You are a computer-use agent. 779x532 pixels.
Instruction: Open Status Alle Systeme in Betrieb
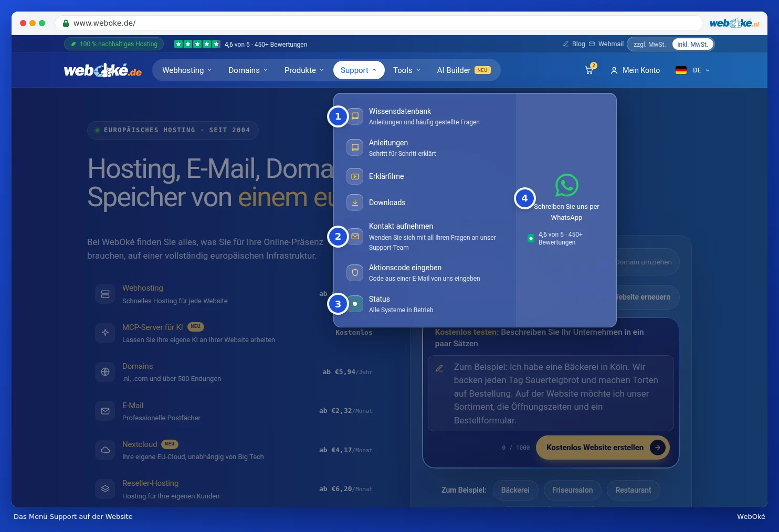pyautogui.click(x=424, y=304)
